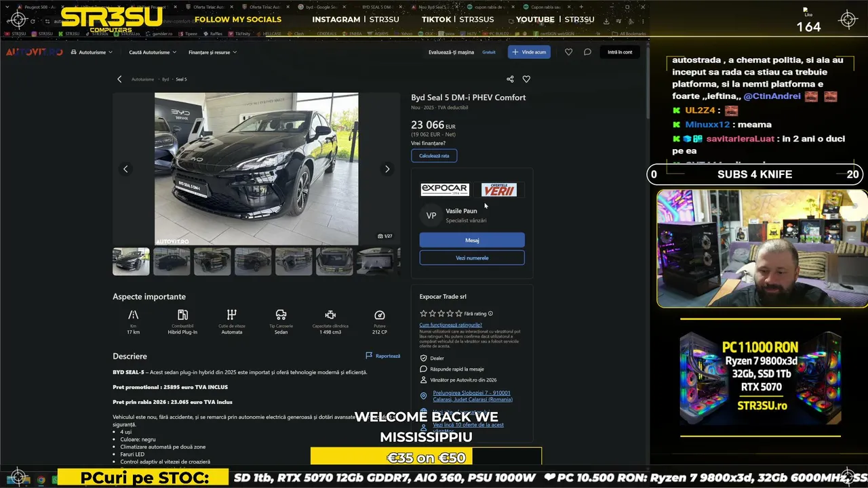Open Autoturisme breadcrumb link
This screenshot has height=488, width=868.
142,79
